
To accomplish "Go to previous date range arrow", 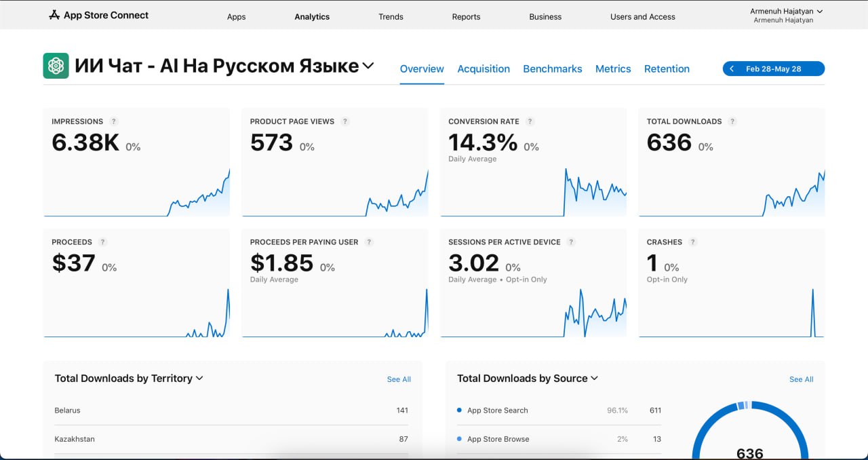I will pos(732,69).
